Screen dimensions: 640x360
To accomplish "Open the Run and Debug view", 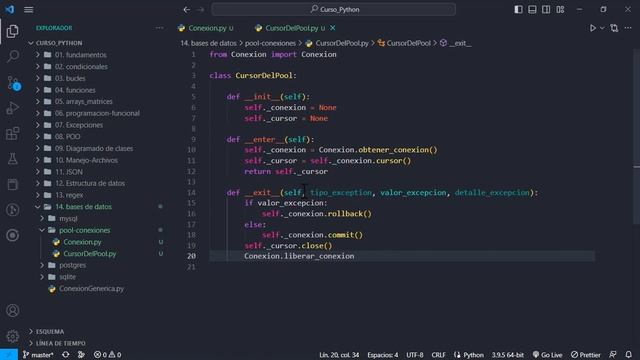I will pyautogui.click(x=13, y=108).
